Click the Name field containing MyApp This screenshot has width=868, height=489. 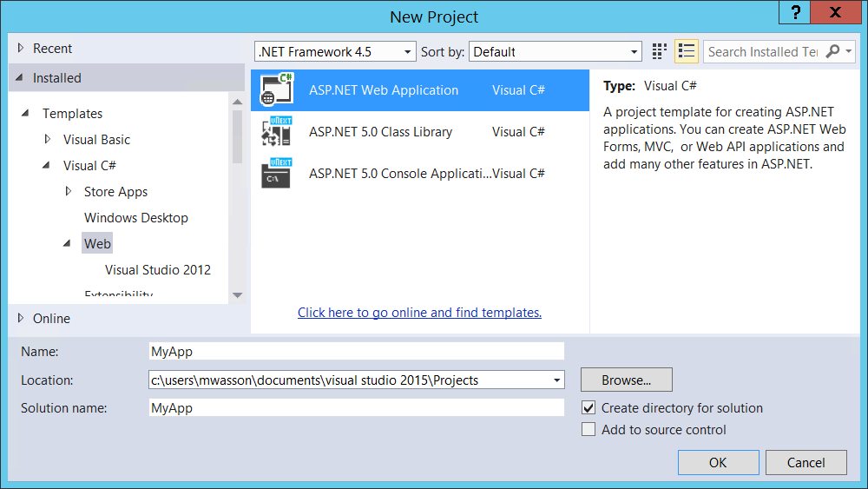(357, 351)
